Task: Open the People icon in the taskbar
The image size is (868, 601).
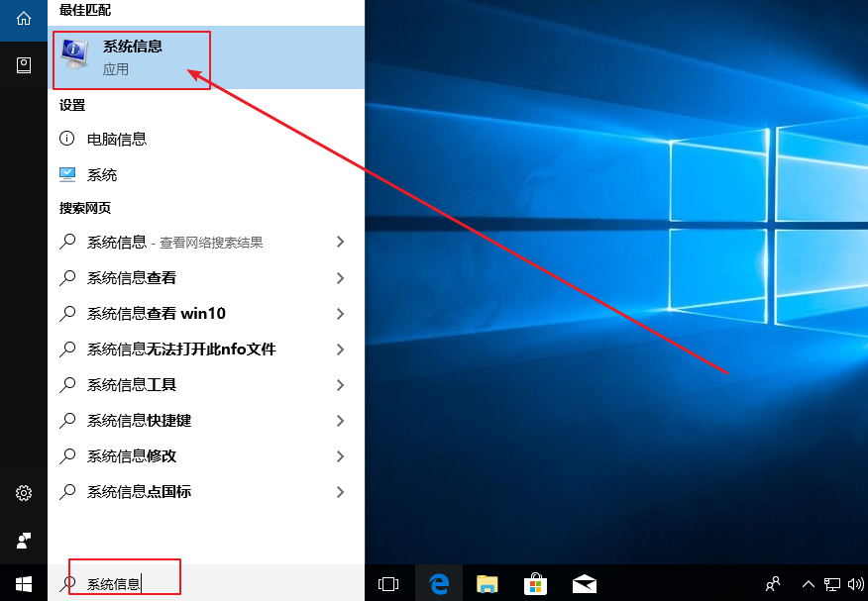Action: 772,582
